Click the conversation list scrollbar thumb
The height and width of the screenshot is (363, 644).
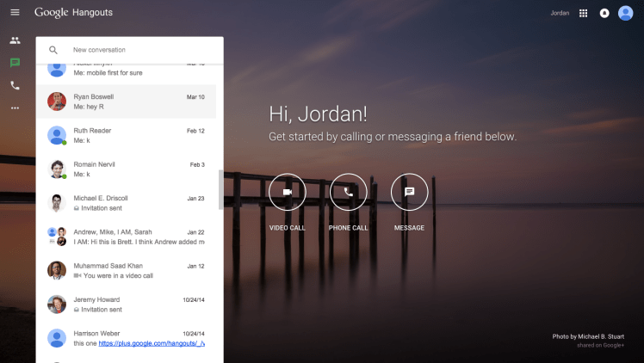[221, 189]
